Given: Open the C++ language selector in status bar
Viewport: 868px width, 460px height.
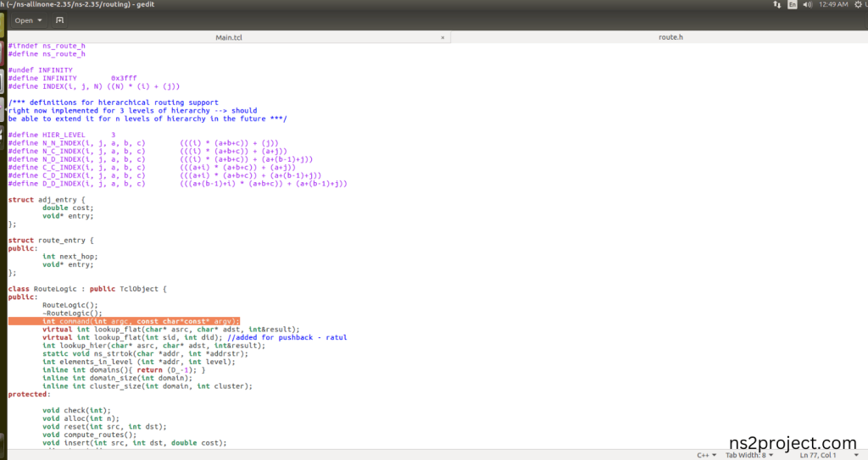Looking at the screenshot, I should tap(706, 455).
